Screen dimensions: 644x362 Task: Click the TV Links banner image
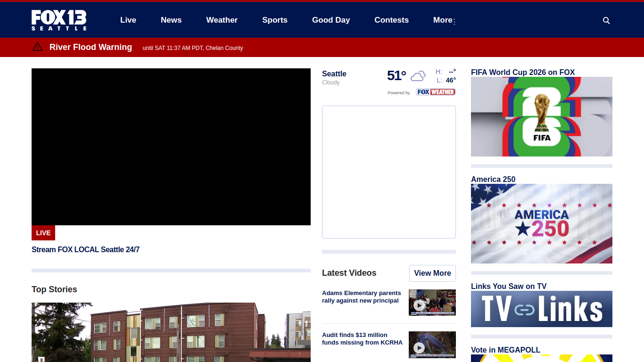pos(542,309)
